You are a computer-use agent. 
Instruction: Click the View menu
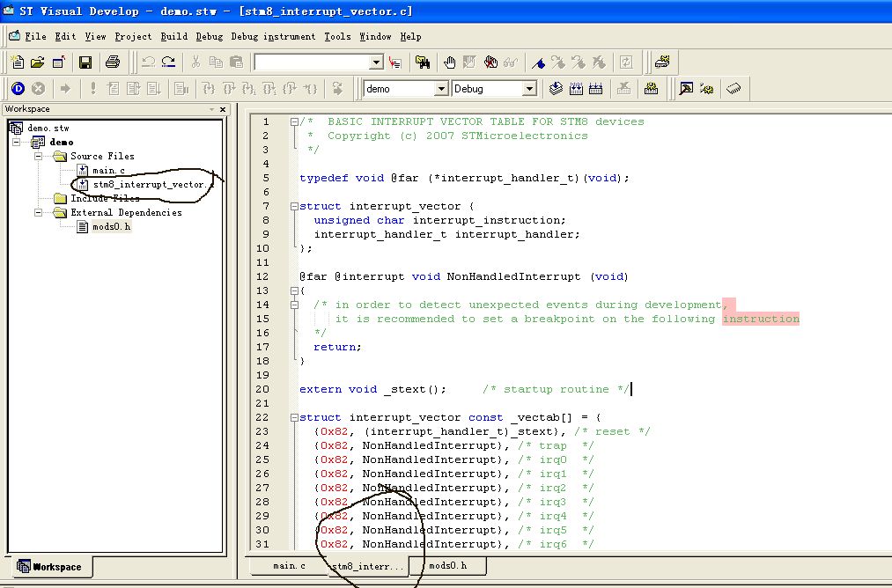[96, 36]
